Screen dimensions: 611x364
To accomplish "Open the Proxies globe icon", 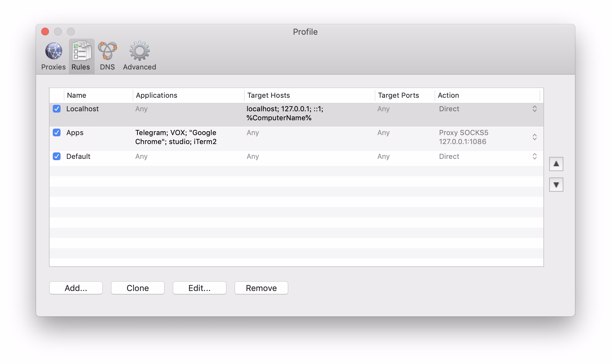I will click(53, 51).
